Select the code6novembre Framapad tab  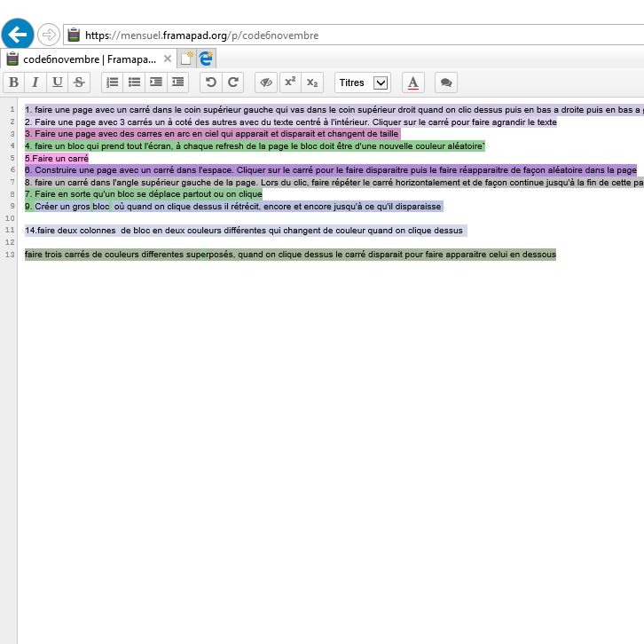pyautogui.click(x=89, y=59)
